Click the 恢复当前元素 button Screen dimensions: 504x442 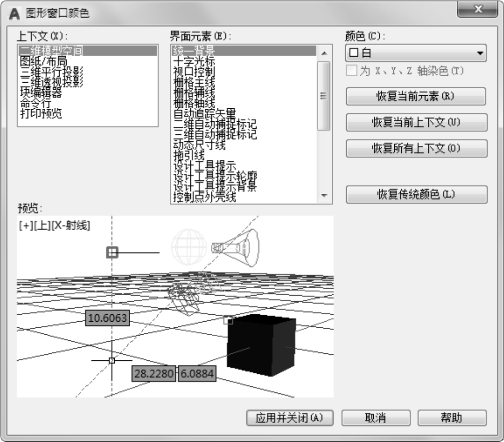416,96
